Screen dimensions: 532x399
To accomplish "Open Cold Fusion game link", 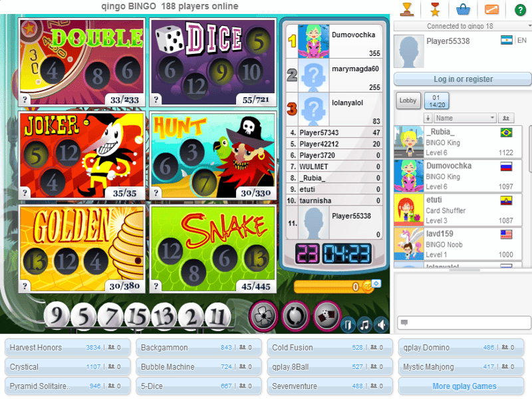I will point(330,347).
